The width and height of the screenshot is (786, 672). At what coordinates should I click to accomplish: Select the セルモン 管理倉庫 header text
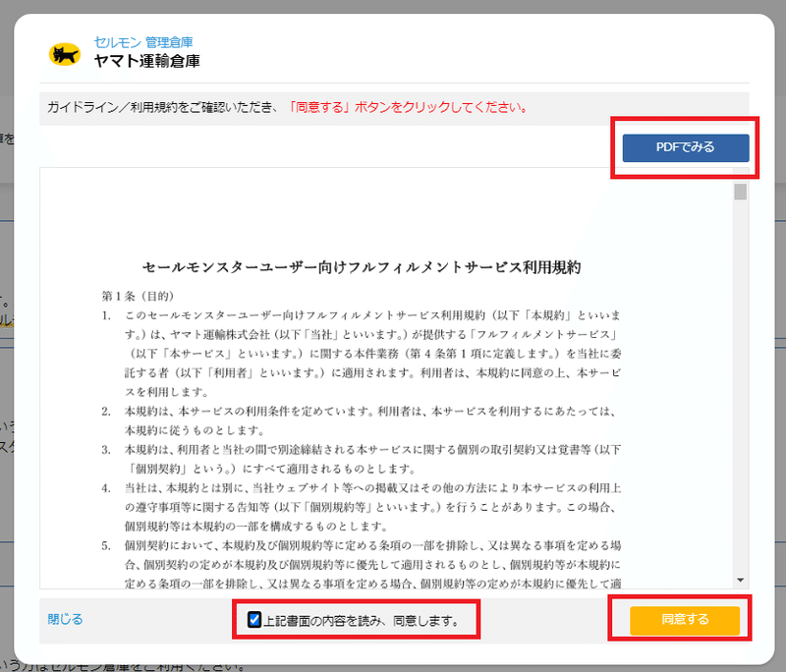tap(142, 42)
